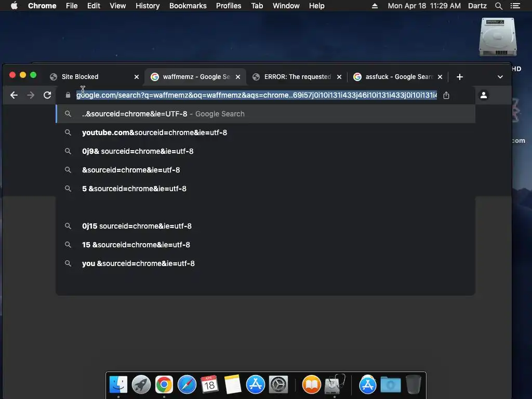Open System Preferences from the Dock
Viewport: 532px width, 399px height.
coord(278,385)
